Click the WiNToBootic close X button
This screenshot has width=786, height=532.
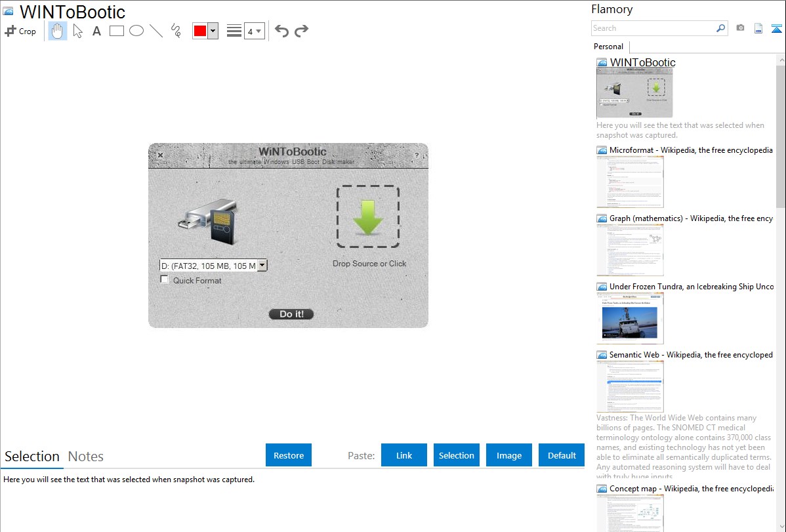pyautogui.click(x=160, y=155)
